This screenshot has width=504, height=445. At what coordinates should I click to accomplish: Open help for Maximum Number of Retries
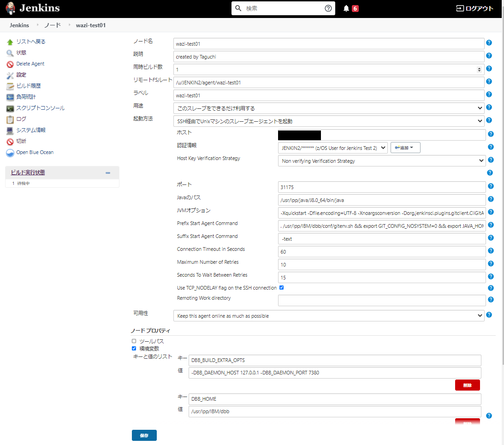click(491, 263)
